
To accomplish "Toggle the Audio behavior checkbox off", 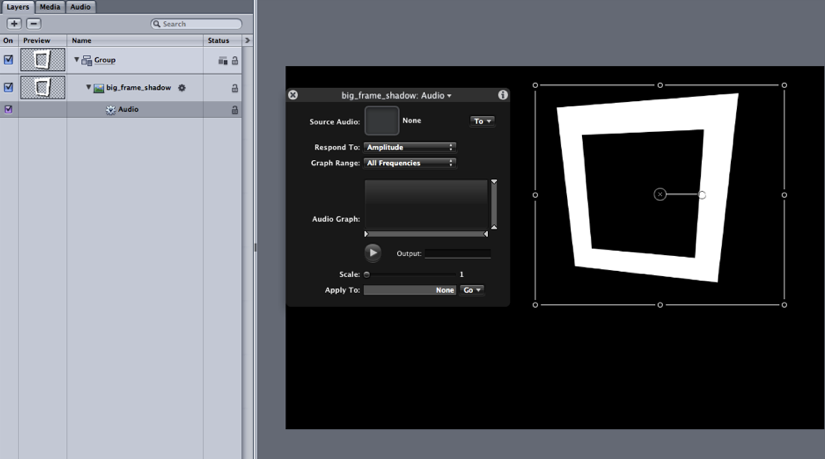I will point(9,110).
